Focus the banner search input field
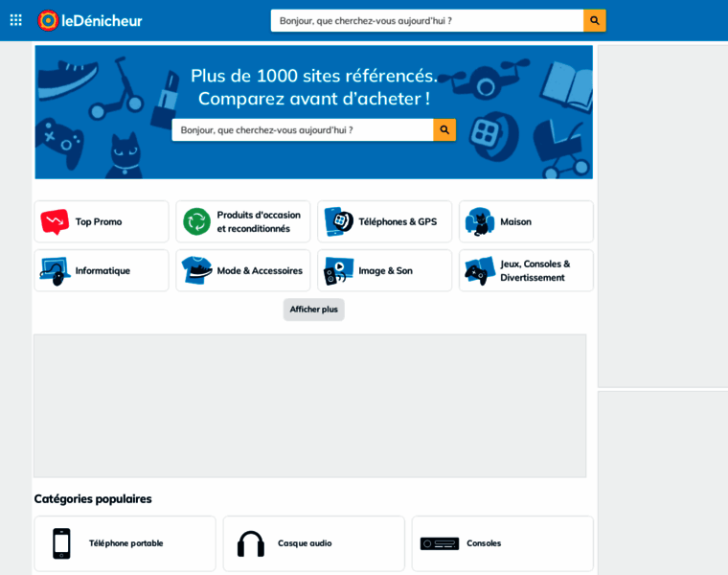 tap(303, 130)
